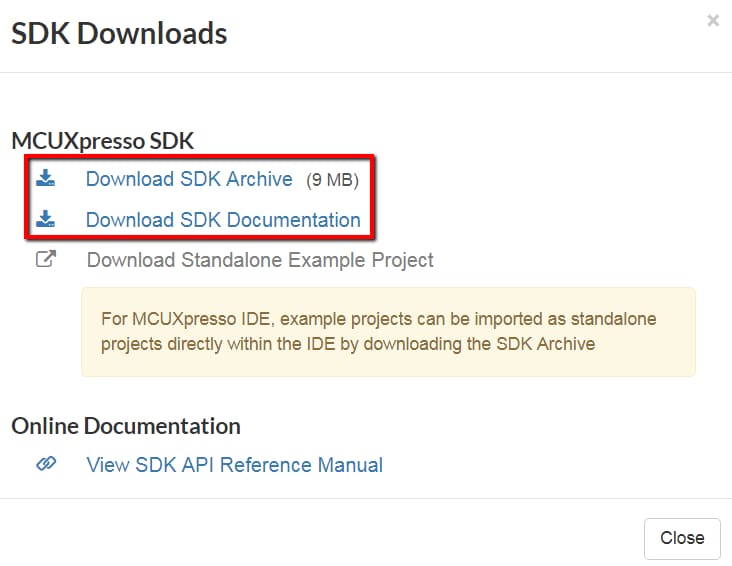Image resolution: width=732 pixels, height=566 pixels.
Task: Click the divider line above the Close button
Action: [366, 498]
